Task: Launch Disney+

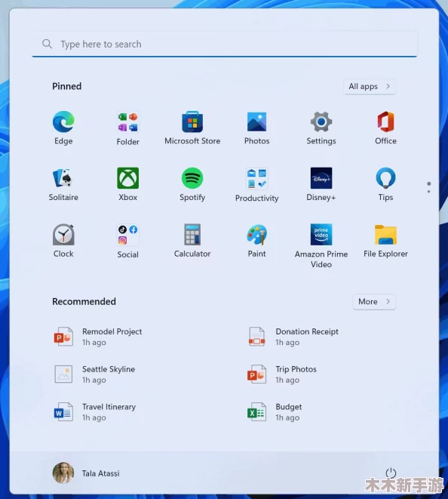Action: tap(321, 178)
